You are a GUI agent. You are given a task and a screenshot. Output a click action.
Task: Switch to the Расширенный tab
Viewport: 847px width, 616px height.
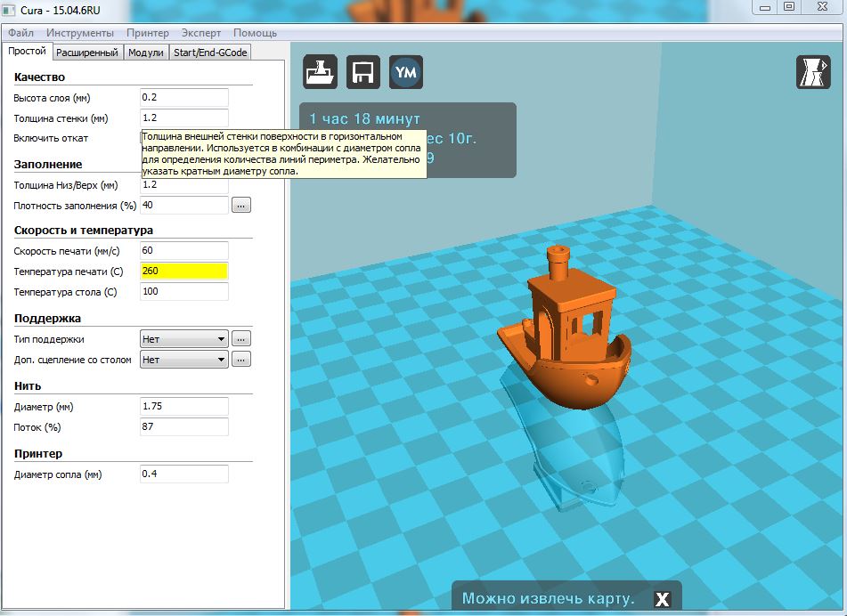point(86,53)
